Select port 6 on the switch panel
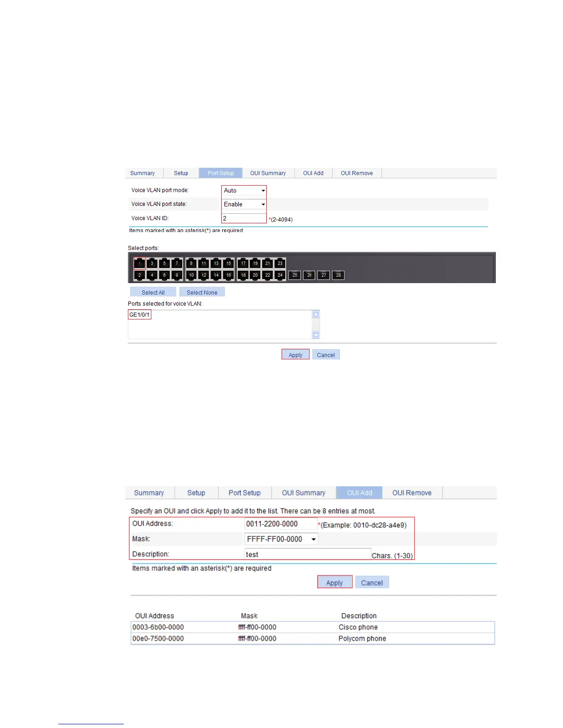This screenshot has height=728, width=563. pos(164,275)
